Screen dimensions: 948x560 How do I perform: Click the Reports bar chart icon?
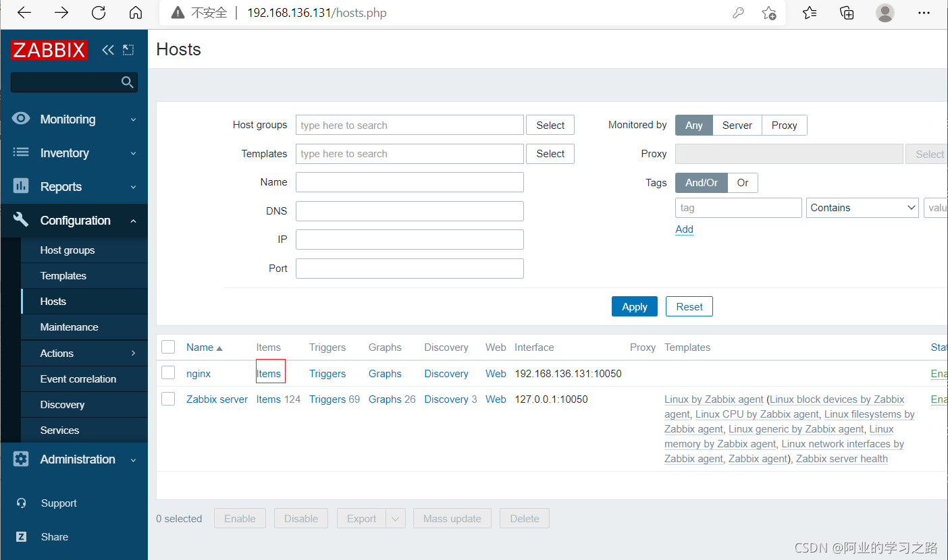[x=21, y=186]
